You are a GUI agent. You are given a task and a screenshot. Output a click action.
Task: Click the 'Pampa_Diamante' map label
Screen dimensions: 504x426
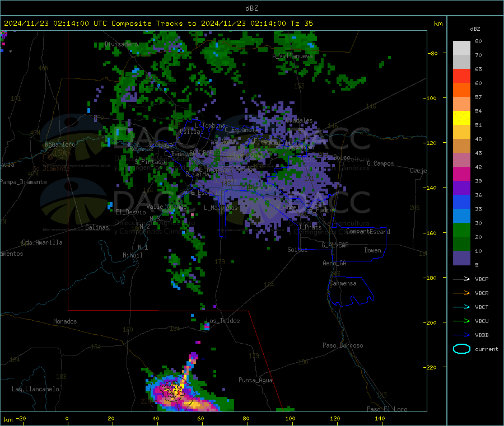pyautogui.click(x=23, y=182)
